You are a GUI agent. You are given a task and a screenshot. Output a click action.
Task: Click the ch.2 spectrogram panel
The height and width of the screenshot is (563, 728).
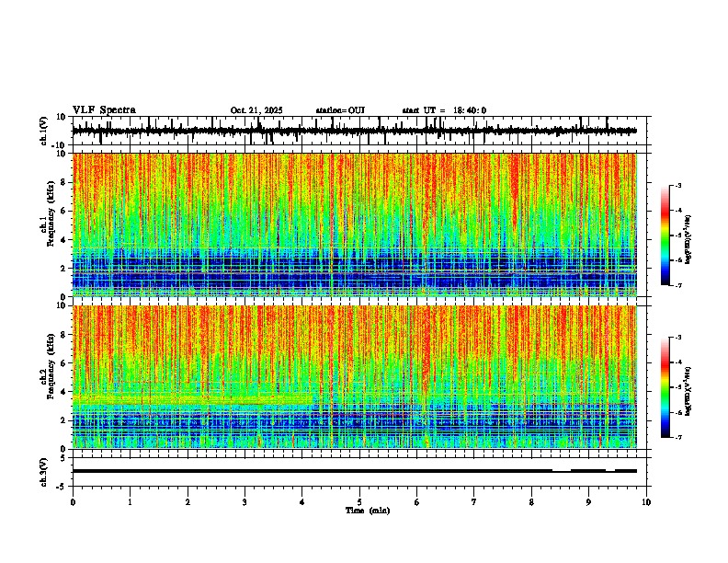click(x=355, y=377)
